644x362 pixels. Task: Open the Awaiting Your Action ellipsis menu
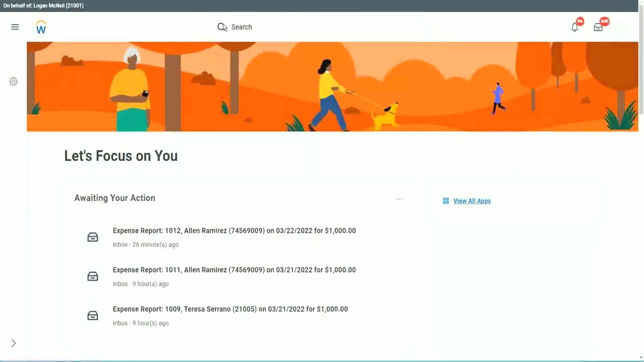click(399, 199)
